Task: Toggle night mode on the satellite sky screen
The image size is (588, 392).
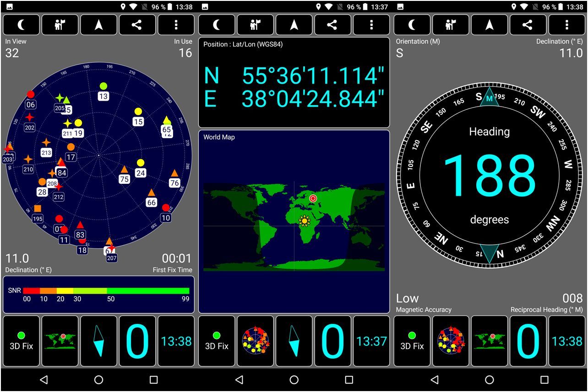Action: coord(22,25)
